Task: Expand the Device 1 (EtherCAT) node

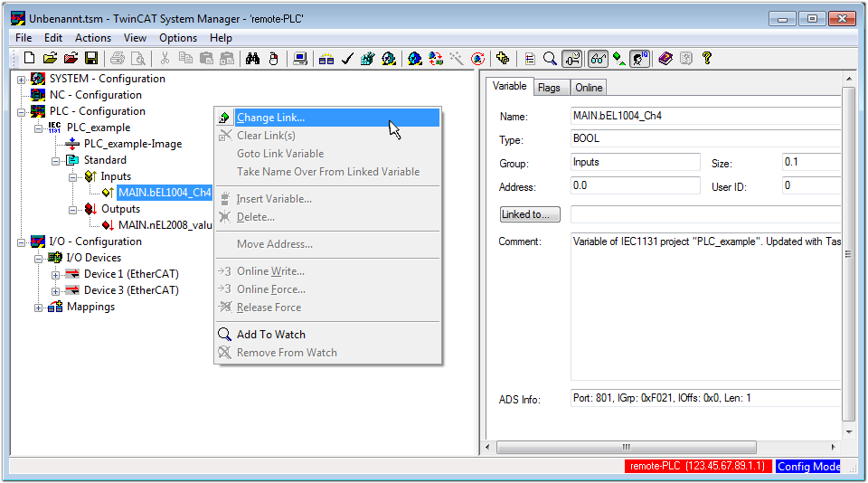Action: tap(56, 274)
